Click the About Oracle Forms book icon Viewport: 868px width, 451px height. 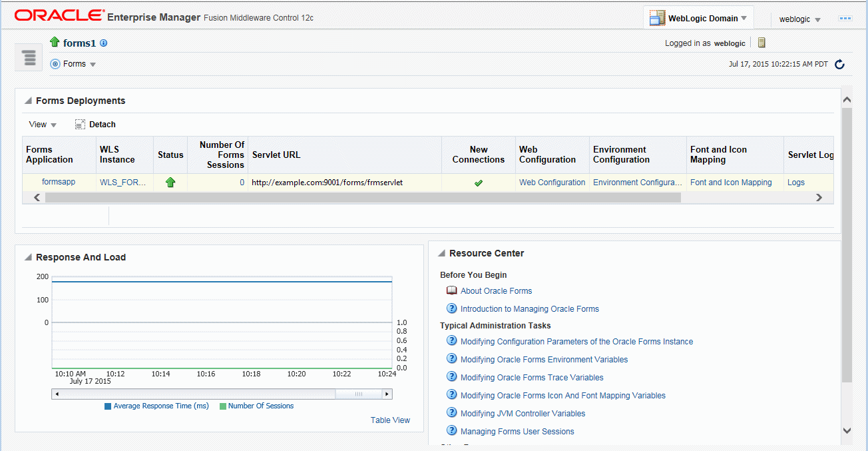tap(451, 290)
